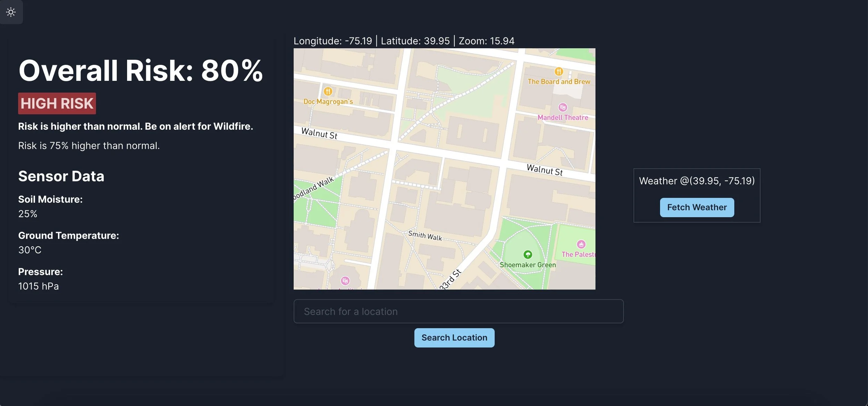Click The Palestra pink marker icon
This screenshot has height=406, width=868.
pyautogui.click(x=581, y=244)
